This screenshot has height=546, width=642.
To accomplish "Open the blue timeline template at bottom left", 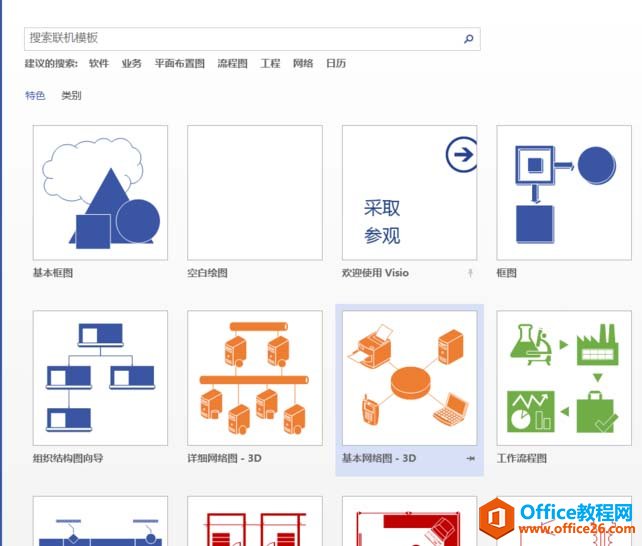I will pos(100,521).
